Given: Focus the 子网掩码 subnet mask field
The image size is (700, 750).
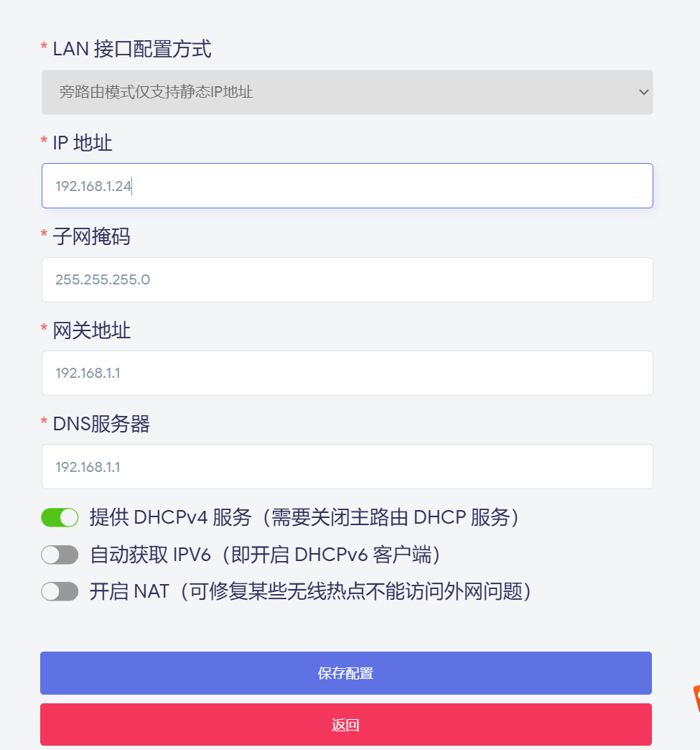Looking at the screenshot, I should [x=347, y=279].
